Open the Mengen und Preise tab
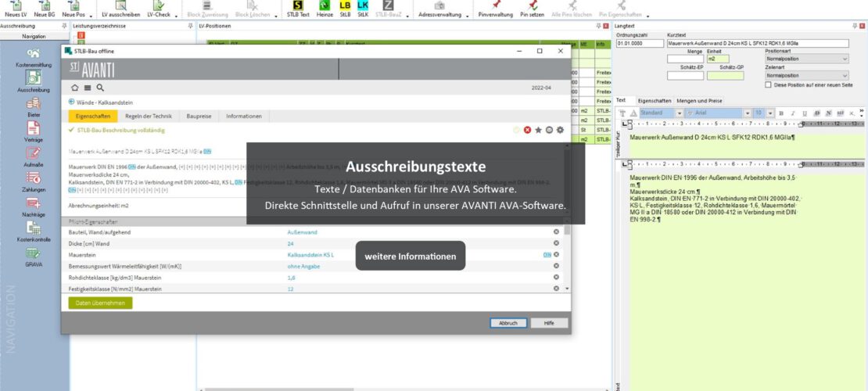The image size is (868, 391). pyautogui.click(x=699, y=100)
